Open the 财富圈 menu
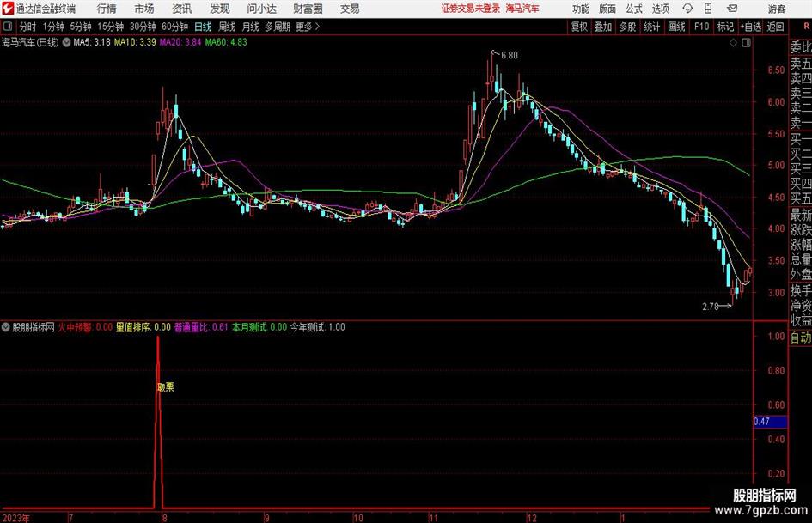This screenshot has width=812, height=523. (x=308, y=9)
